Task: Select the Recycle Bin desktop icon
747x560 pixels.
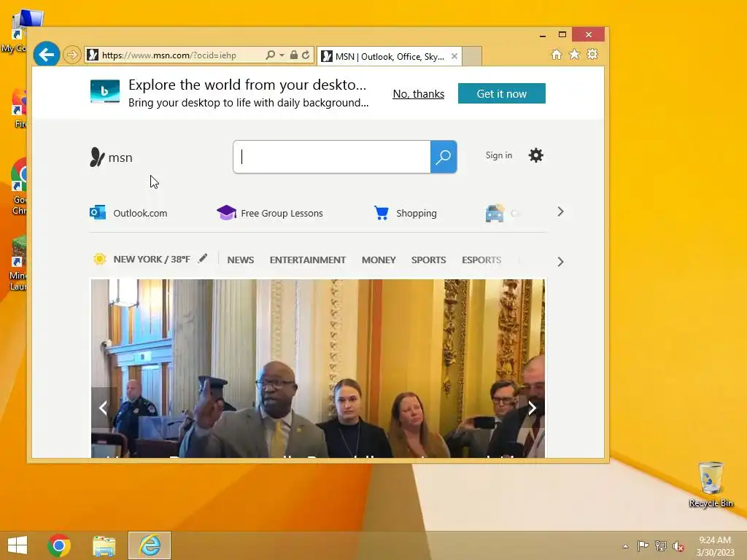Action: 711,485
